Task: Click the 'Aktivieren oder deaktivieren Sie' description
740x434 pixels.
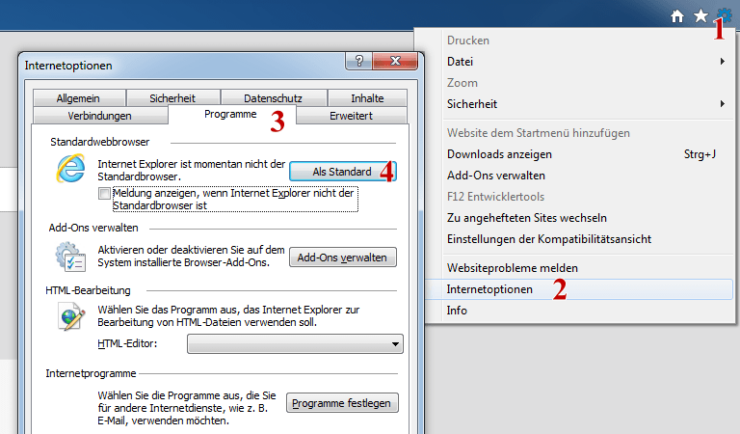Action: tap(191, 256)
